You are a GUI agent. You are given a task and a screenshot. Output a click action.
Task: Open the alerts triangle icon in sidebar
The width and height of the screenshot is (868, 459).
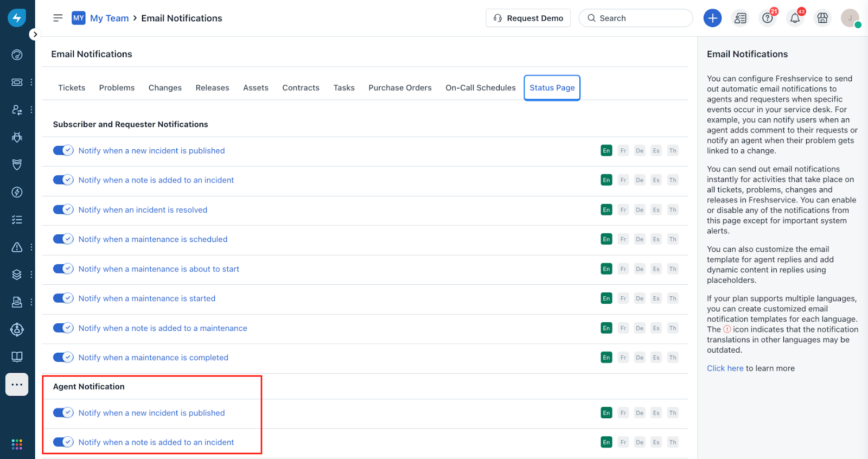(x=17, y=247)
